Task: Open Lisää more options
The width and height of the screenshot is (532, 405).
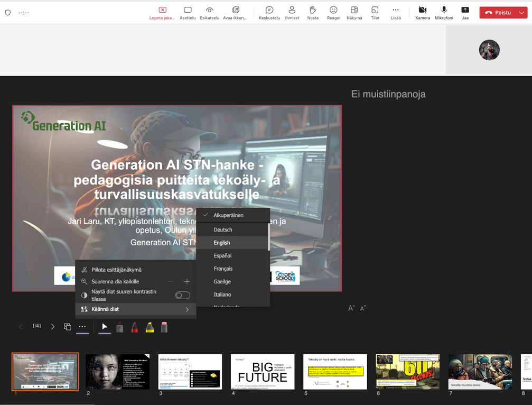Action: tap(396, 13)
